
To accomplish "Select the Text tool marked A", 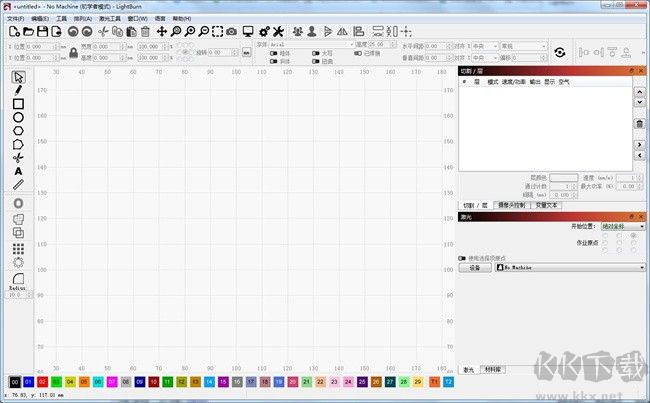I will click(18, 171).
